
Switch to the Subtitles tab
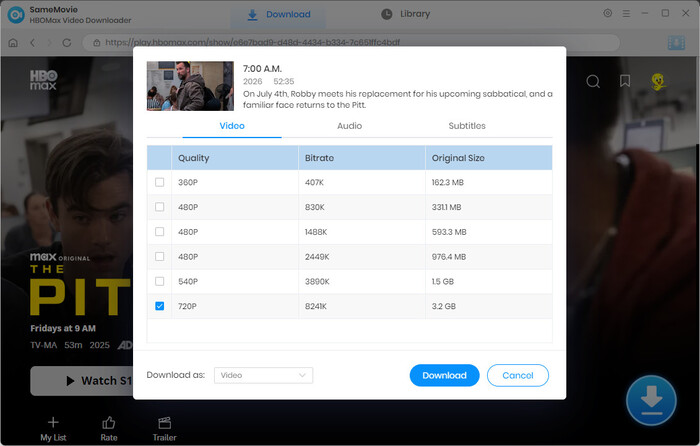[466, 126]
